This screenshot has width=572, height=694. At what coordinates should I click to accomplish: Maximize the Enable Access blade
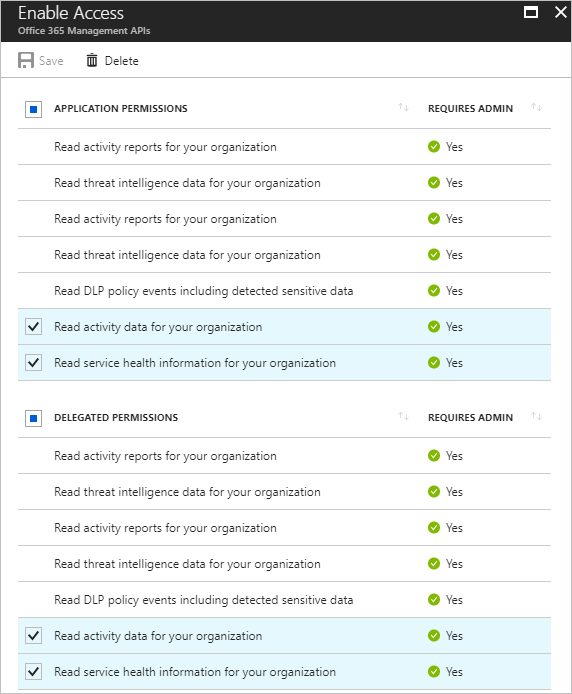(531, 12)
